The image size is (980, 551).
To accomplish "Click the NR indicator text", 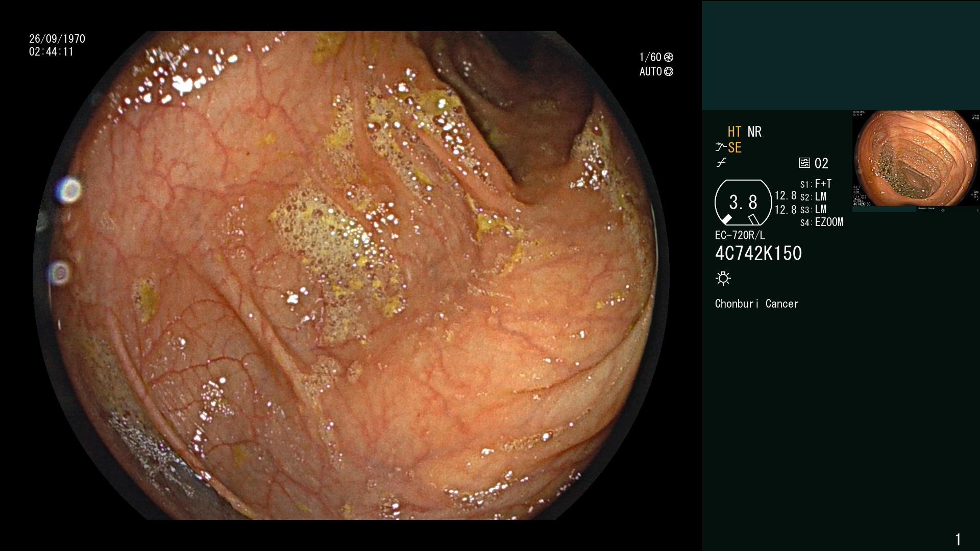I will 754,132.
